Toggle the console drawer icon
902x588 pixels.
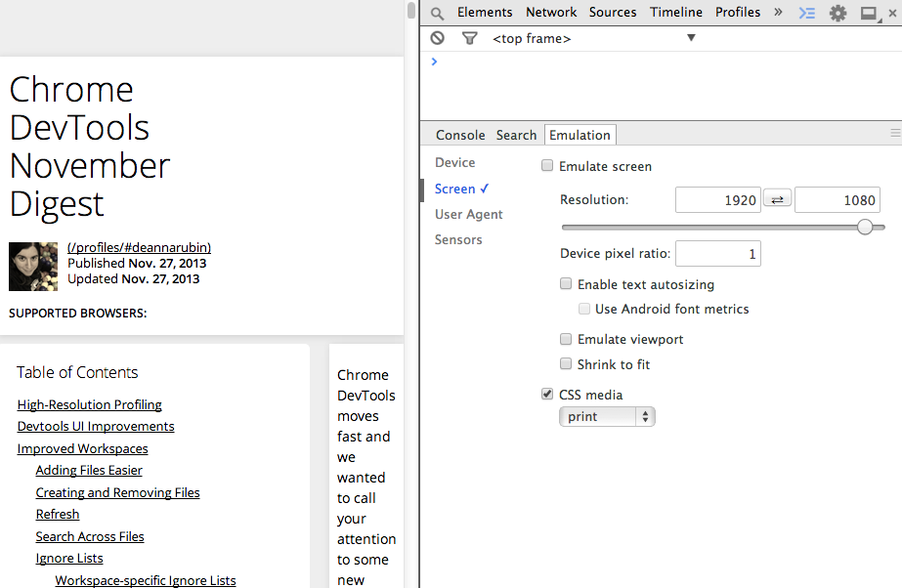(x=807, y=13)
